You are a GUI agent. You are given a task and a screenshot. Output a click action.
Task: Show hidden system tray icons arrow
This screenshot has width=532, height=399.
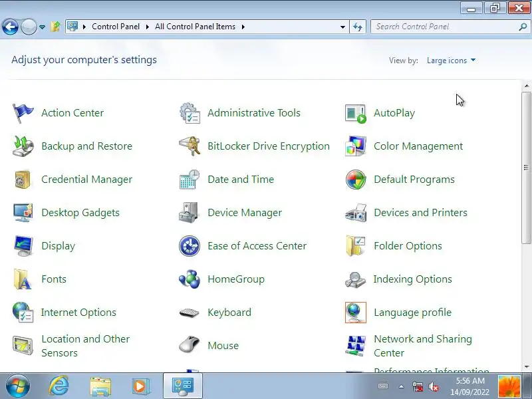click(x=402, y=386)
